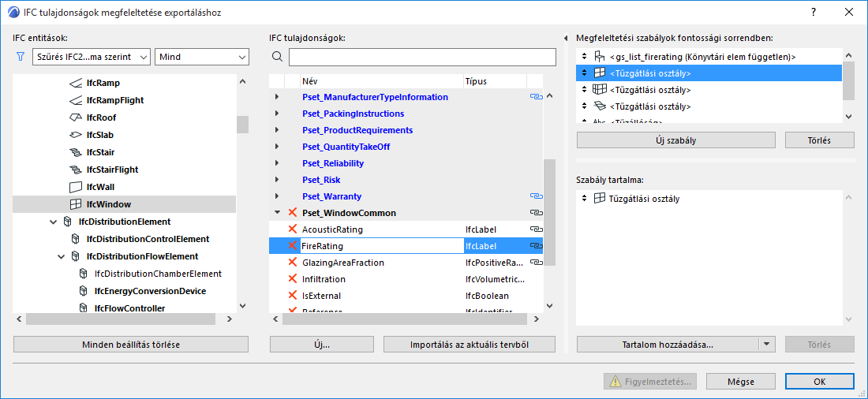Expand Pset_ProductRequirements
This screenshot has height=399, width=868.
pos(277,130)
